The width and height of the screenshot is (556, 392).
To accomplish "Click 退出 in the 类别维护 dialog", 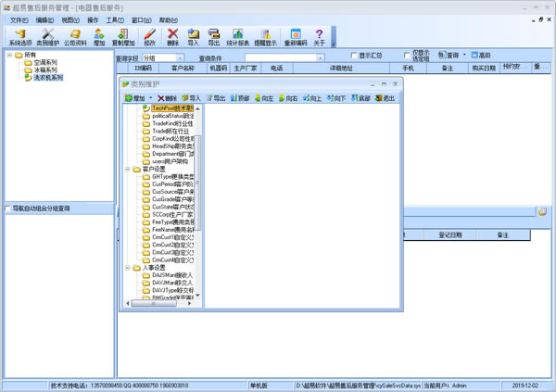I will point(385,98).
